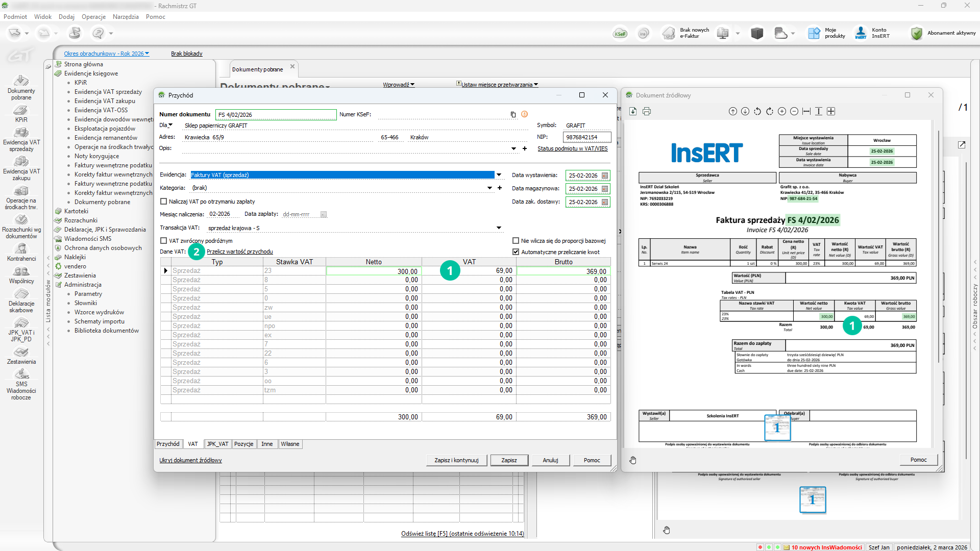Open calendar for Data wystawienia
Viewport: 980px width, 551px height.
click(605, 176)
